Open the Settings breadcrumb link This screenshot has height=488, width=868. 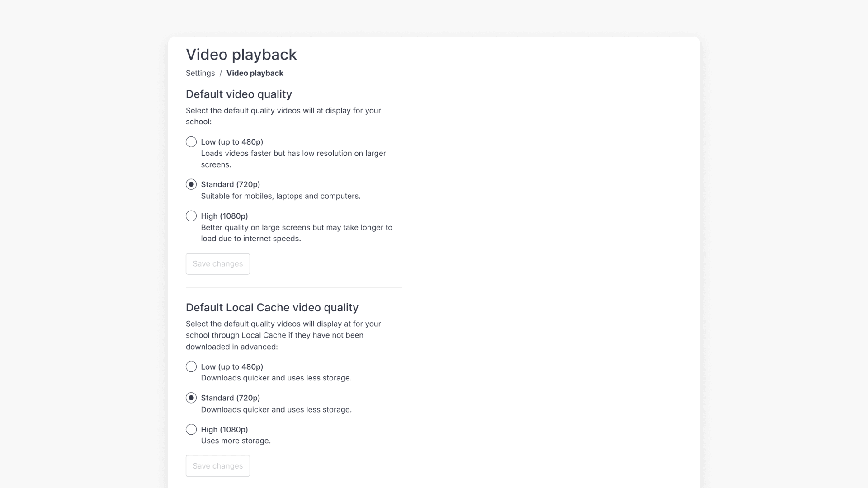200,73
